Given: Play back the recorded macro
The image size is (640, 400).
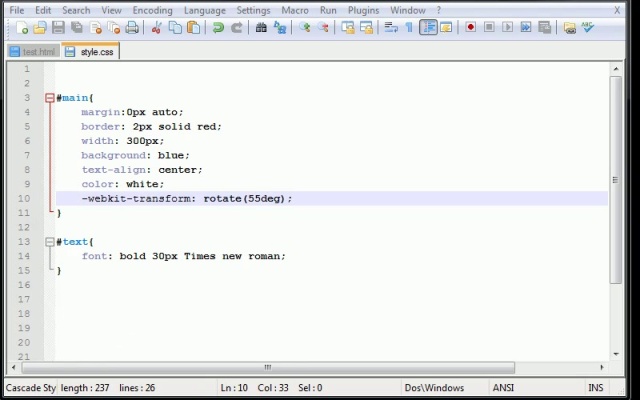Looking at the screenshot, I should click(507, 27).
